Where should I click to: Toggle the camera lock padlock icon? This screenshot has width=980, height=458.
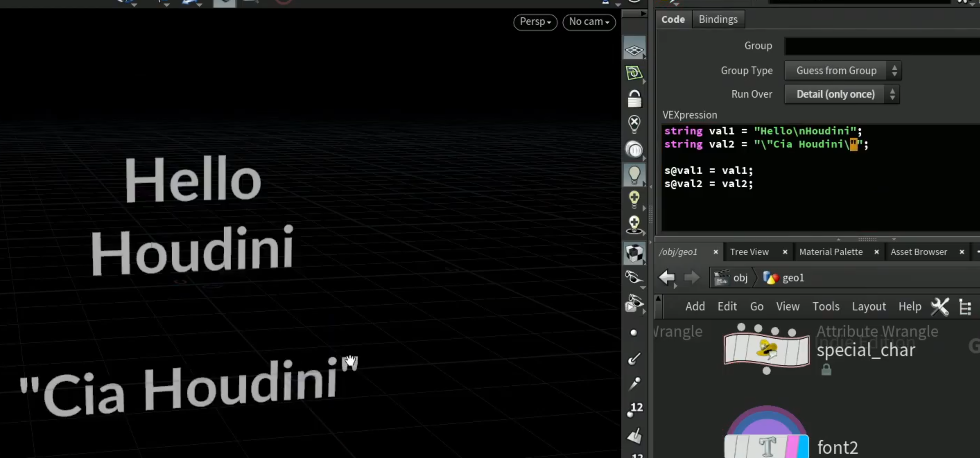tap(634, 99)
